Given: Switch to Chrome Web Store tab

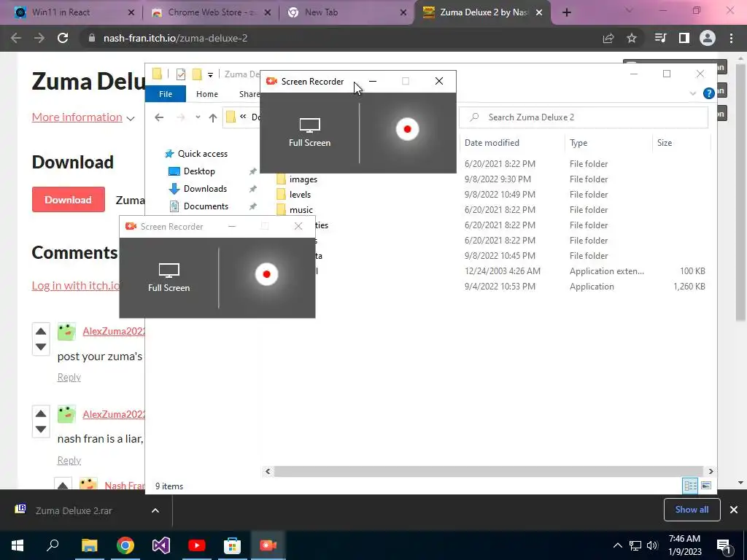Looking at the screenshot, I should pyautogui.click(x=211, y=12).
